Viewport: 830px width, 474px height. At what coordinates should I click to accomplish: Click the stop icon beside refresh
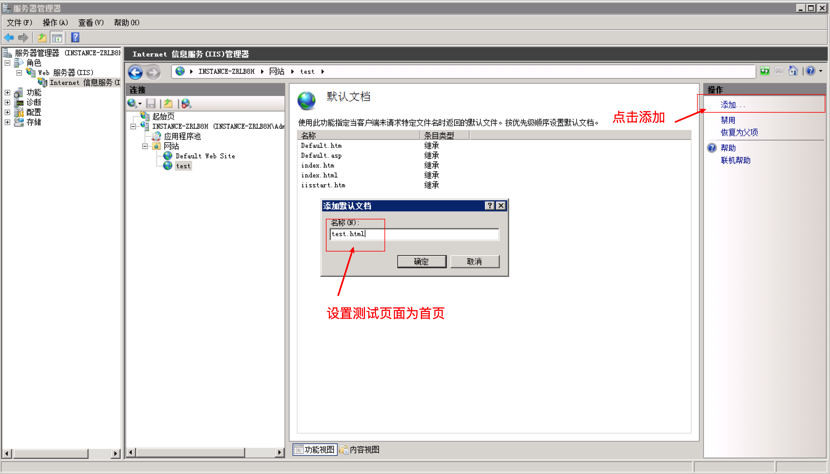[779, 71]
